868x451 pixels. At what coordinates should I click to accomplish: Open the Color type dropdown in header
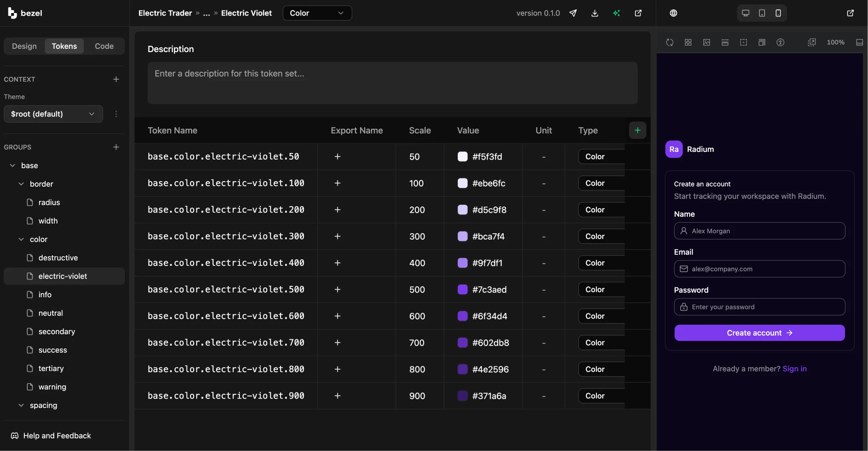point(317,13)
